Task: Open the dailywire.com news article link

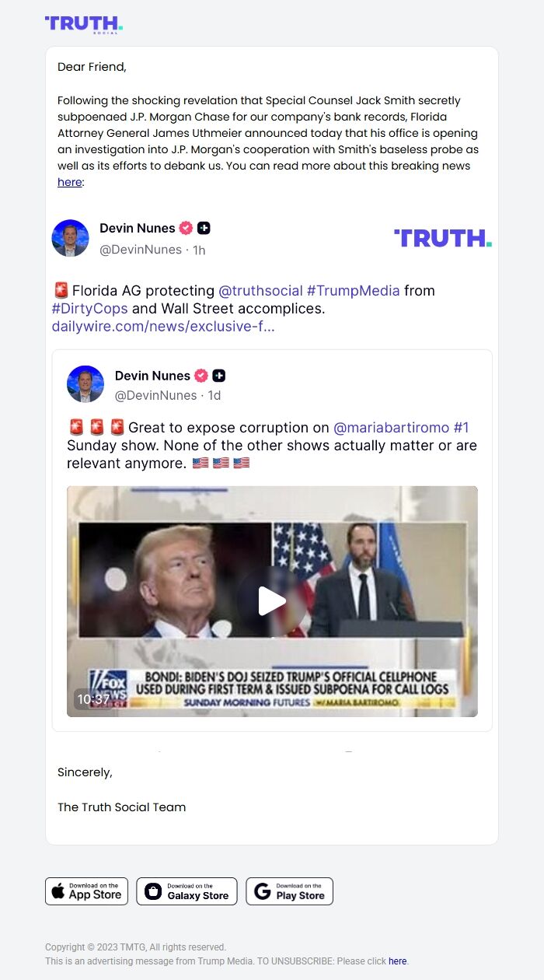Action: 163,326
